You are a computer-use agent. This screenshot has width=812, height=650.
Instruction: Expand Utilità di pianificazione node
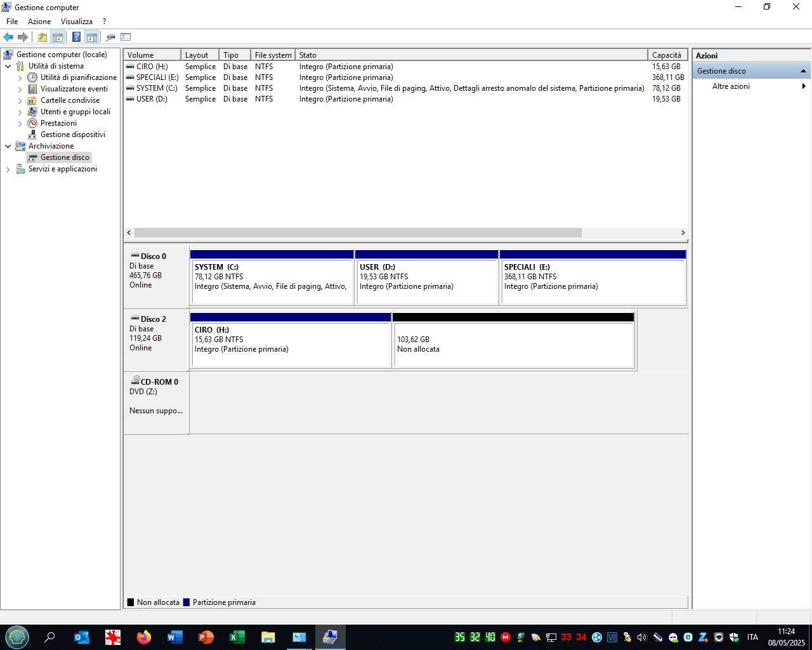click(20, 77)
